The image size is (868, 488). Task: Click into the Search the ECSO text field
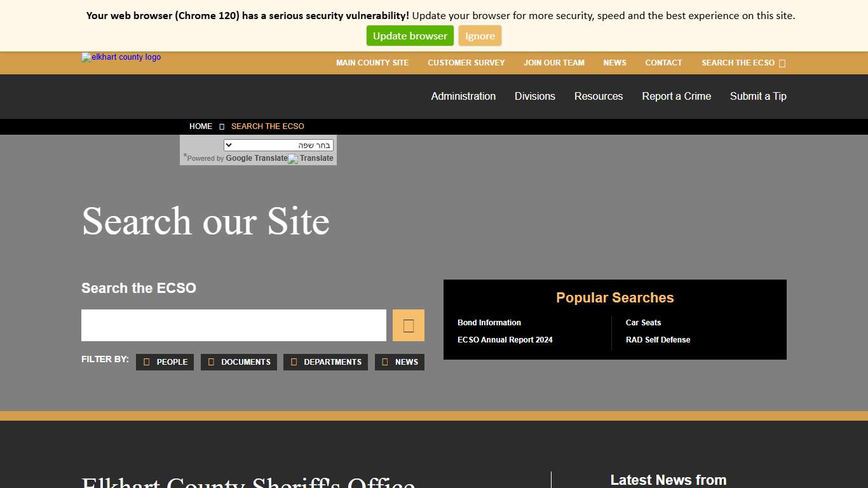[x=233, y=325]
